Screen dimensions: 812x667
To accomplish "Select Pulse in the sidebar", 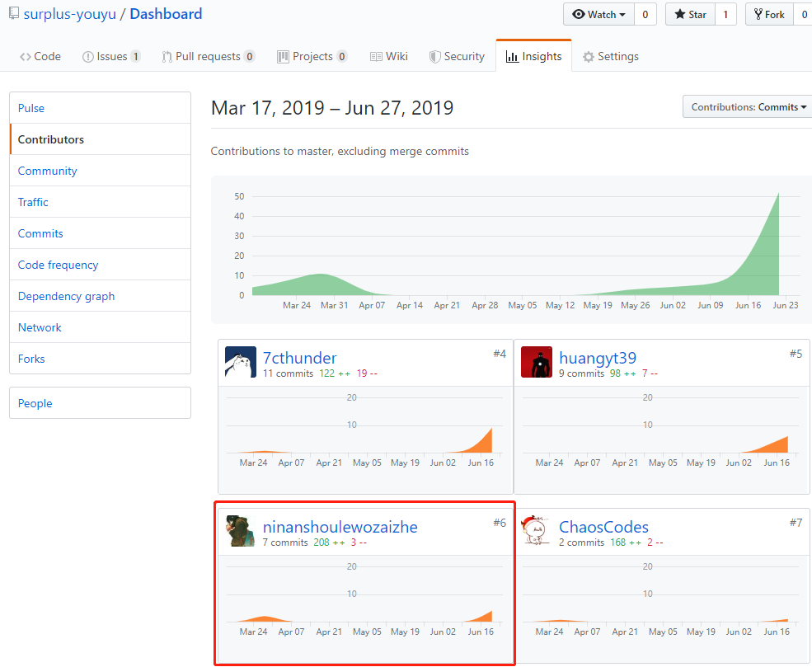I will pyautogui.click(x=31, y=108).
